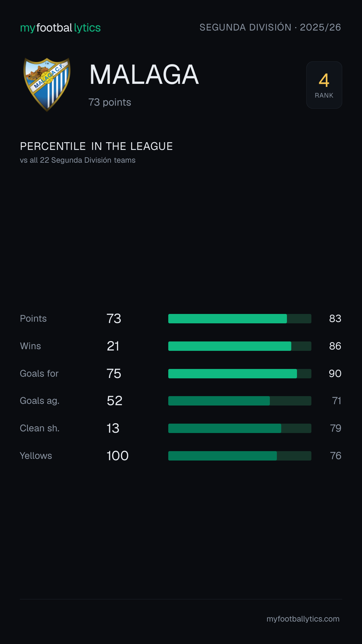Select the Wins value 21

click(113, 346)
